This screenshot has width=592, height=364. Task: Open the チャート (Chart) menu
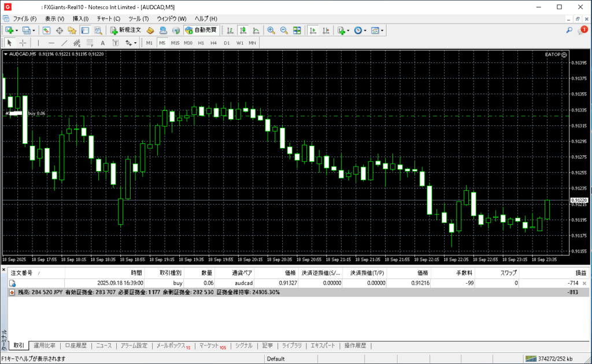[x=108, y=18]
